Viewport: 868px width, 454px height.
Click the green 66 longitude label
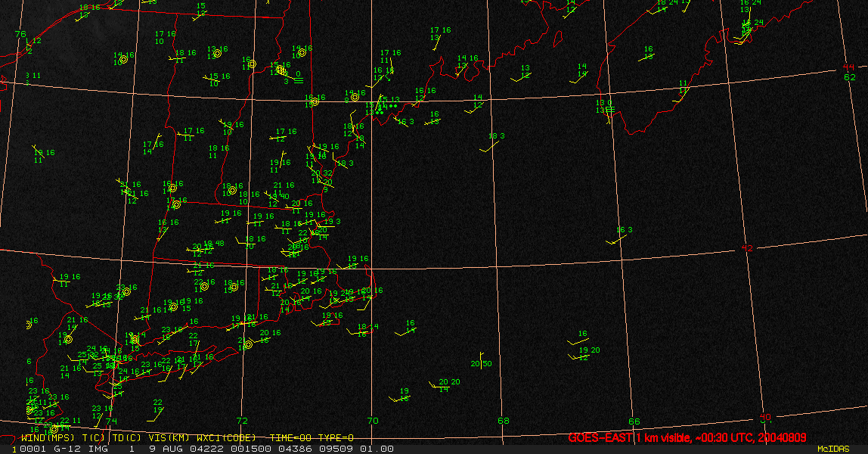point(634,421)
